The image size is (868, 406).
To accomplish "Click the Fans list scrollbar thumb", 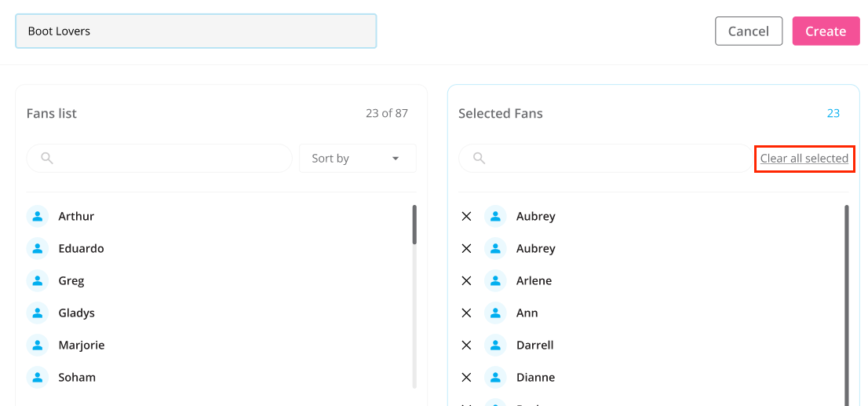I will click(x=414, y=225).
